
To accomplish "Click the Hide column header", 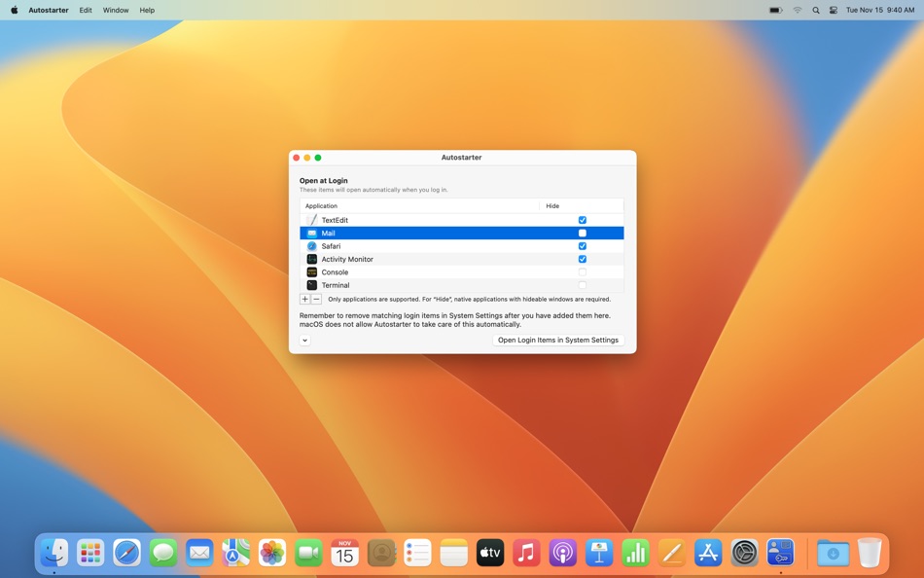I will tap(581, 206).
